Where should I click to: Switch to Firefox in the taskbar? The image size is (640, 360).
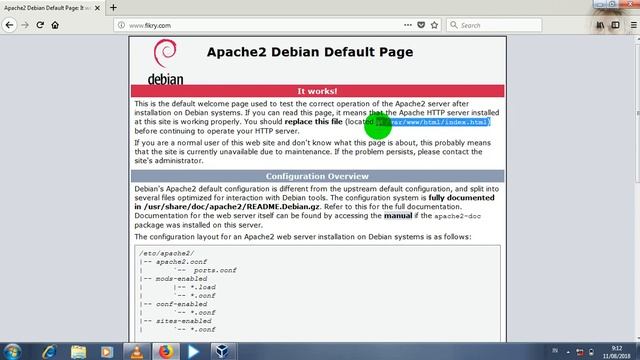[x=166, y=351]
